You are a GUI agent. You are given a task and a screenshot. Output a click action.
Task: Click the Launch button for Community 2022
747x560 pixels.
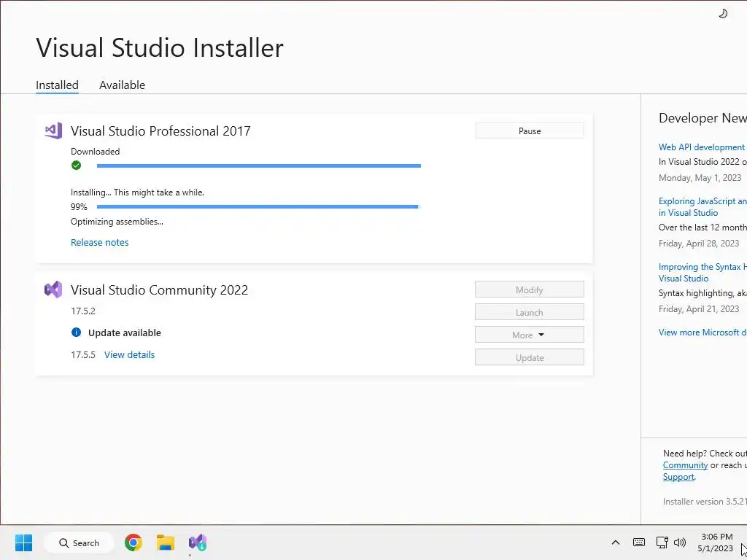530,312
